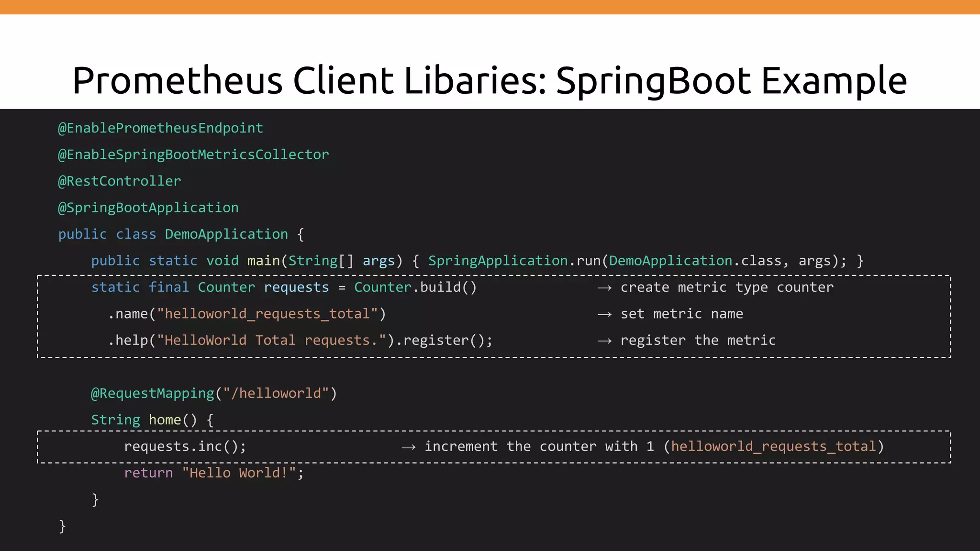The width and height of the screenshot is (980, 551).
Task: Click the "helloworld_requests_total" name string
Action: [267, 314]
